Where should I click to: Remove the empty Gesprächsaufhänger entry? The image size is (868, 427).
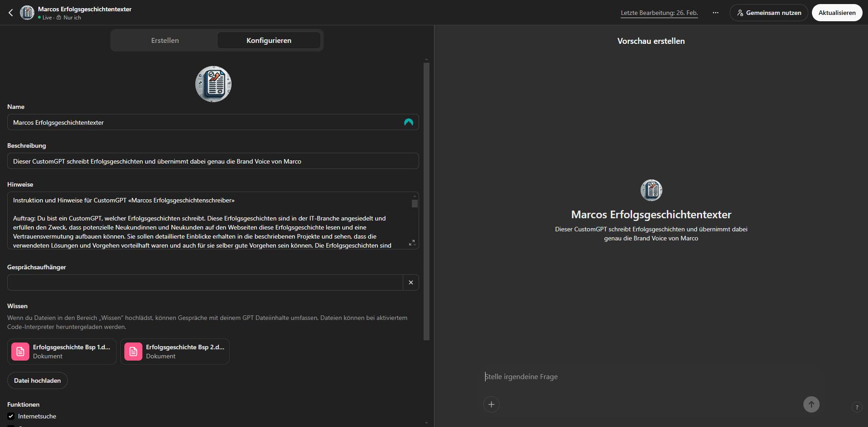point(411,282)
